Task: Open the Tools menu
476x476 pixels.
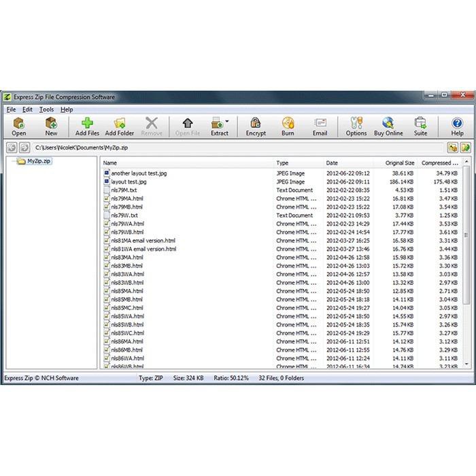Action: click(46, 109)
